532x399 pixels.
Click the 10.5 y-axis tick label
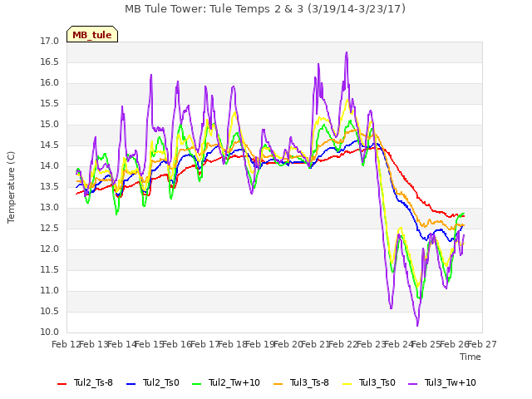pos(50,312)
